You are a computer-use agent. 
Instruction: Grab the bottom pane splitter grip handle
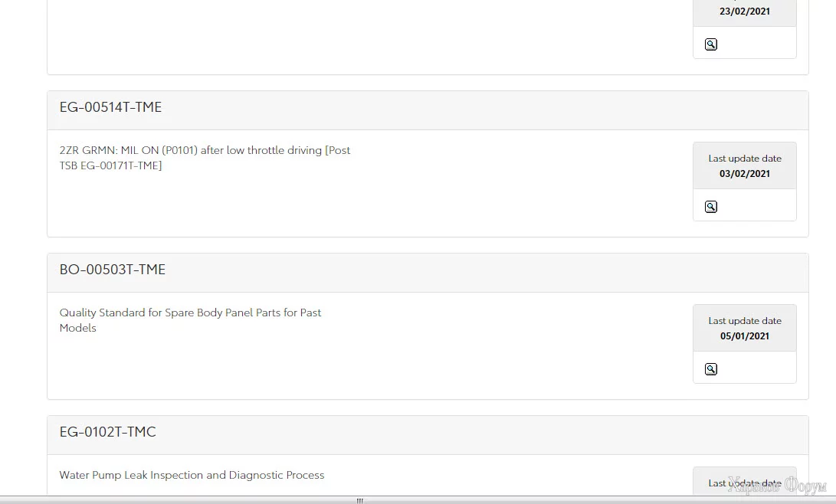(x=359, y=501)
